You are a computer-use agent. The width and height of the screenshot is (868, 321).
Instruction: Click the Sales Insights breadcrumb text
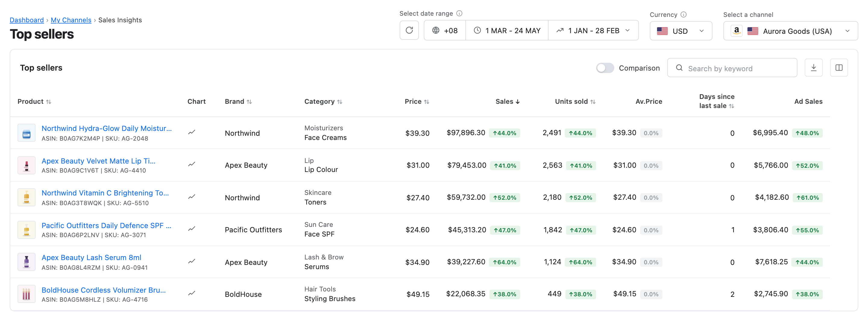(120, 20)
